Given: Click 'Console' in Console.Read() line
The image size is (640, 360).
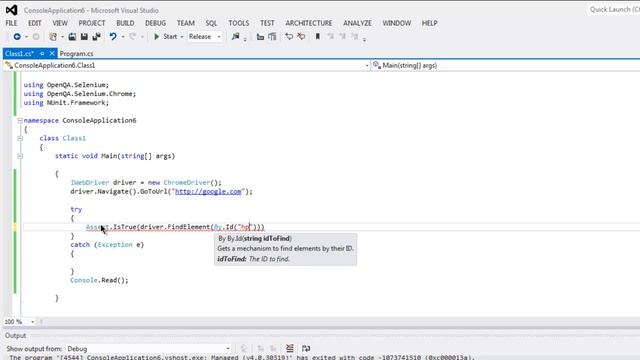Looking at the screenshot, I should point(84,280).
